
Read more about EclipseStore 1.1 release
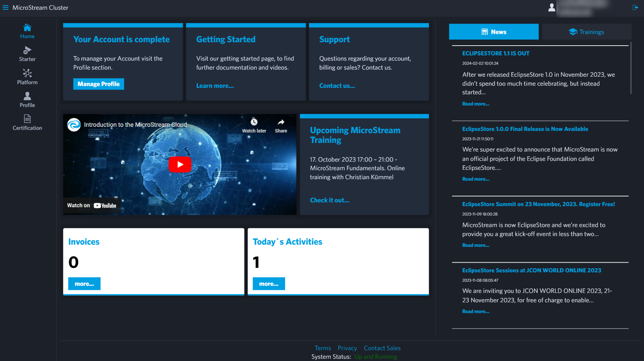[x=476, y=104]
